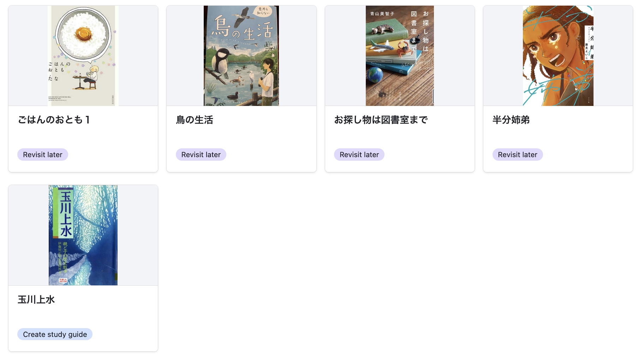Image resolution: width=644 pixels, height=356 pixels.
Task: Open the 半分姉弟 manga cover image
Action: (558, 56)
